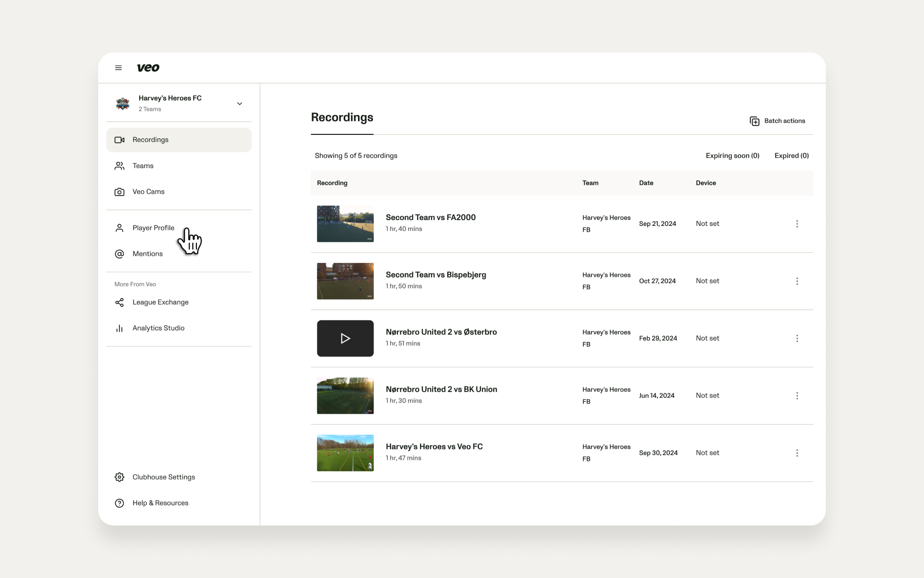Toggle the hamburger menu sidebar
924x578 pixels.
pos(118,68)
